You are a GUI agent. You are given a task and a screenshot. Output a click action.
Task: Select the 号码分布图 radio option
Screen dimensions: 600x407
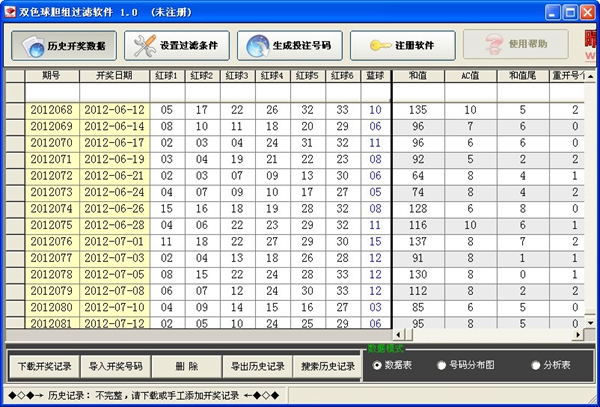click(465, 365)
